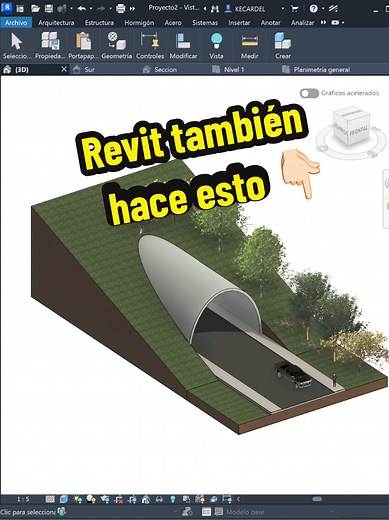This screenshot has width=389, height=520.
Task: Click the top face of the ViewCube
Action: (x=351, y=112)
